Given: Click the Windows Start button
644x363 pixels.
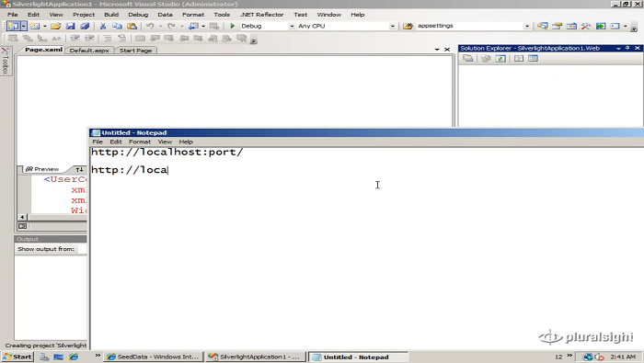Looking at the screenshot, I should pyautogui.click(x=17, y=357).
